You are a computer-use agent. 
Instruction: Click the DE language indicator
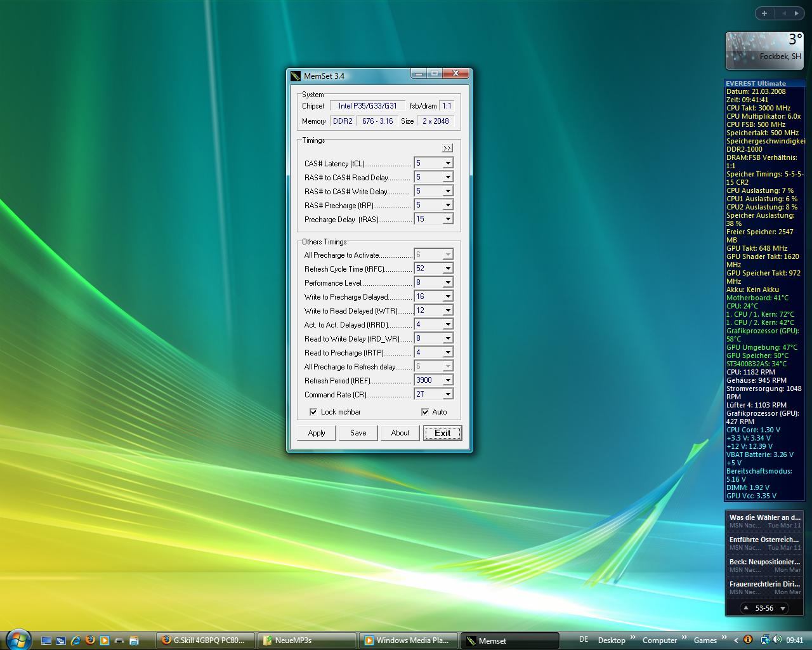[584, 640]
